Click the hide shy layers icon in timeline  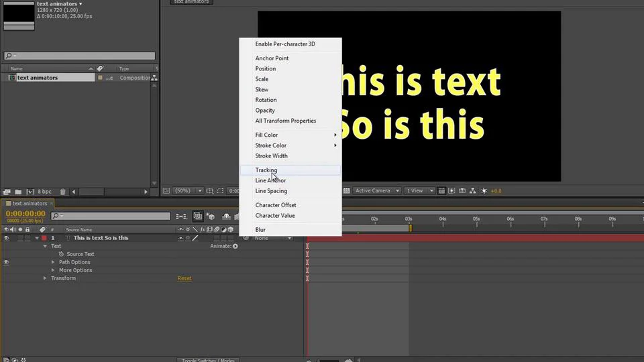(226, 217)
